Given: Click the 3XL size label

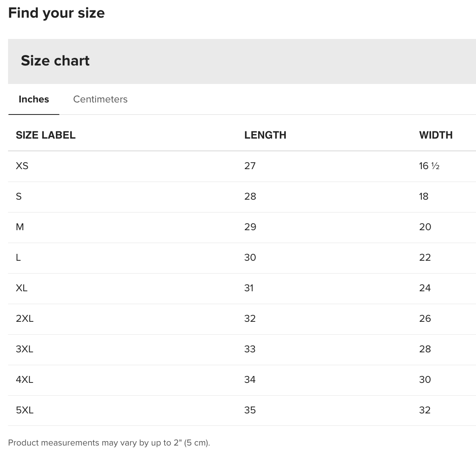Looking at the screenshot, I should coord(24,349).
